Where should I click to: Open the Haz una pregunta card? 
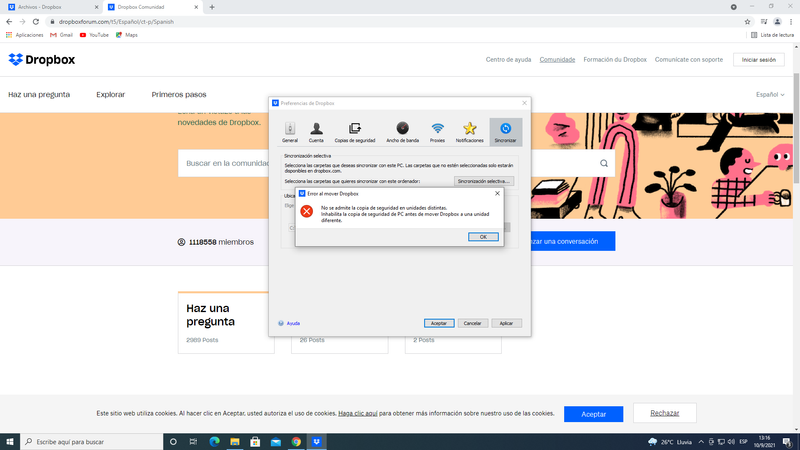(x=226, y=322)
